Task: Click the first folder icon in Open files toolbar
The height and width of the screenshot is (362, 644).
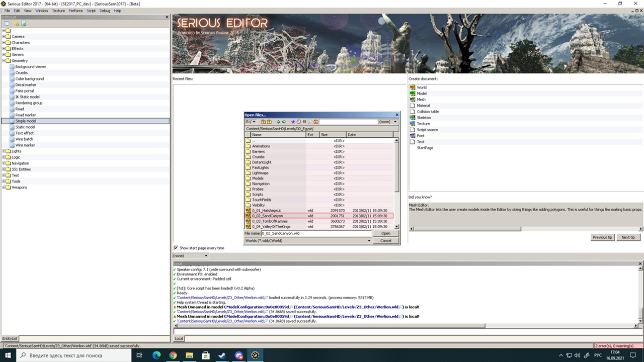Action: pyautogui.click(x=263, y=122)
